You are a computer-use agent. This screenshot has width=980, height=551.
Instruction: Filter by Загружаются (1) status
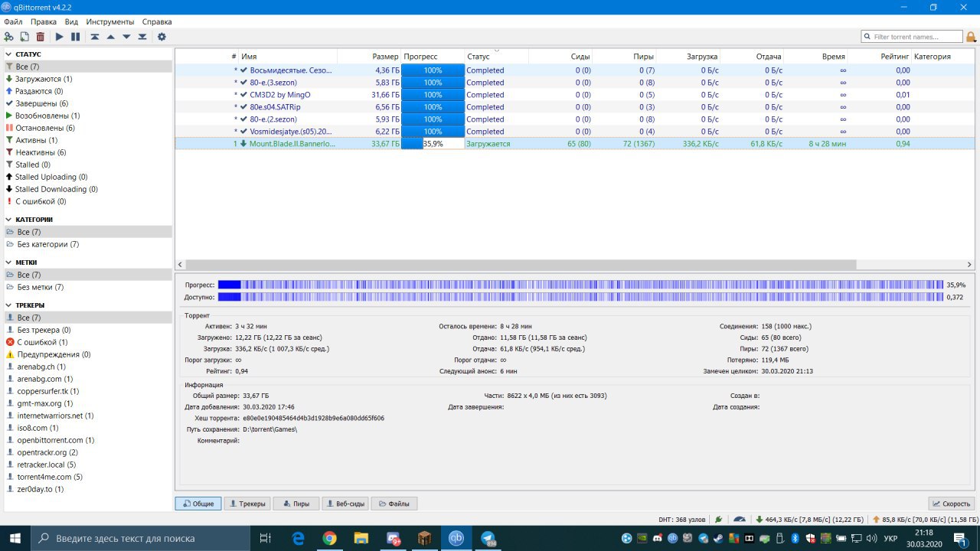click(87, 79)
